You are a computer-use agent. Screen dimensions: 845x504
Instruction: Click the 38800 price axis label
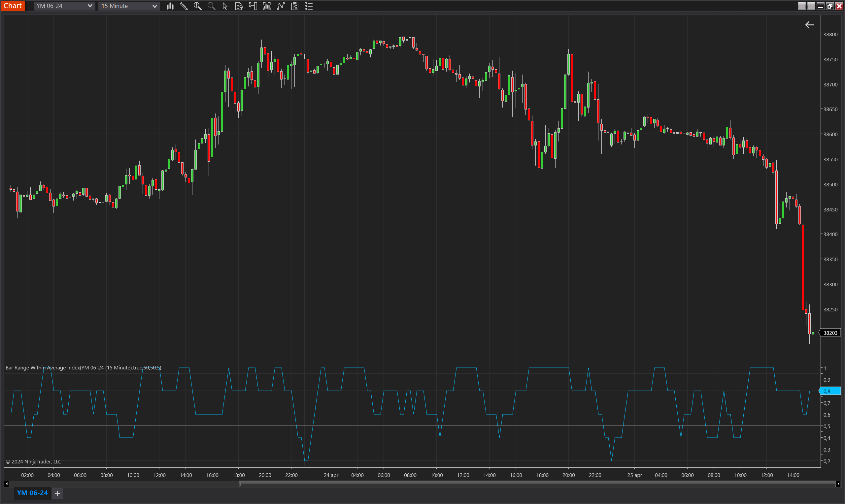click(x=830, y=34)
